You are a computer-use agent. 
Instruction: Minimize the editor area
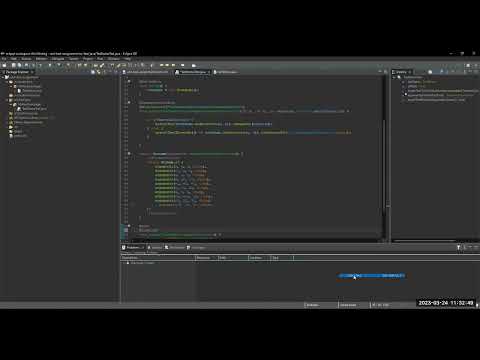click(x=380, y=72)
